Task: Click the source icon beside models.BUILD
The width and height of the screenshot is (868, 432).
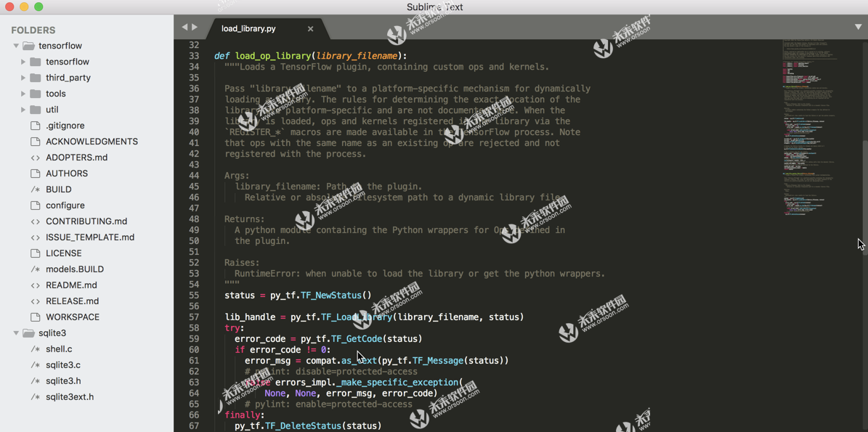Action: (36, 269)
